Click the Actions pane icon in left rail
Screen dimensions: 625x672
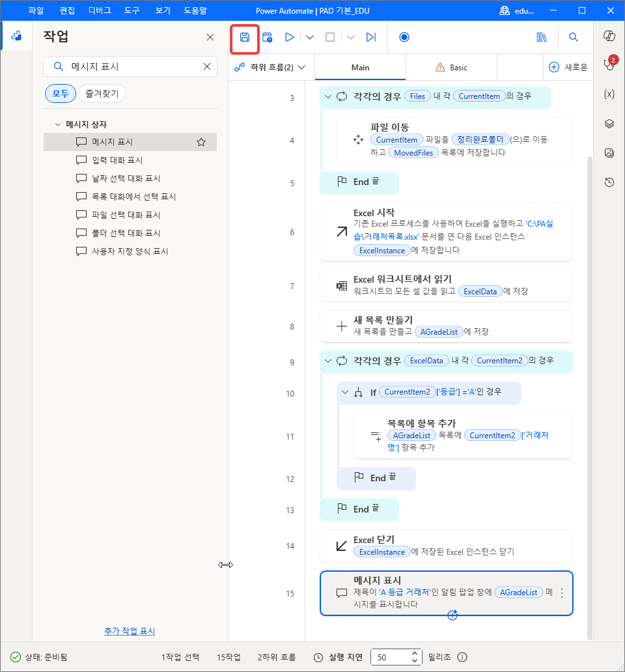pyautogui.click(x=16, y=36)
